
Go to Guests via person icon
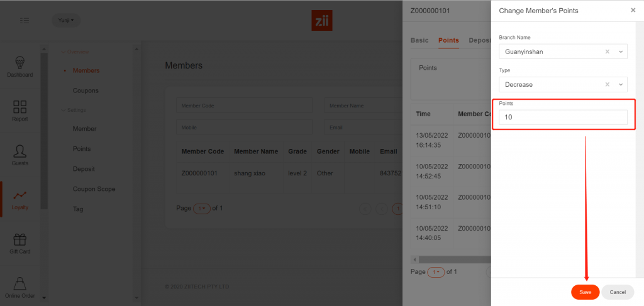pos(19,151)
